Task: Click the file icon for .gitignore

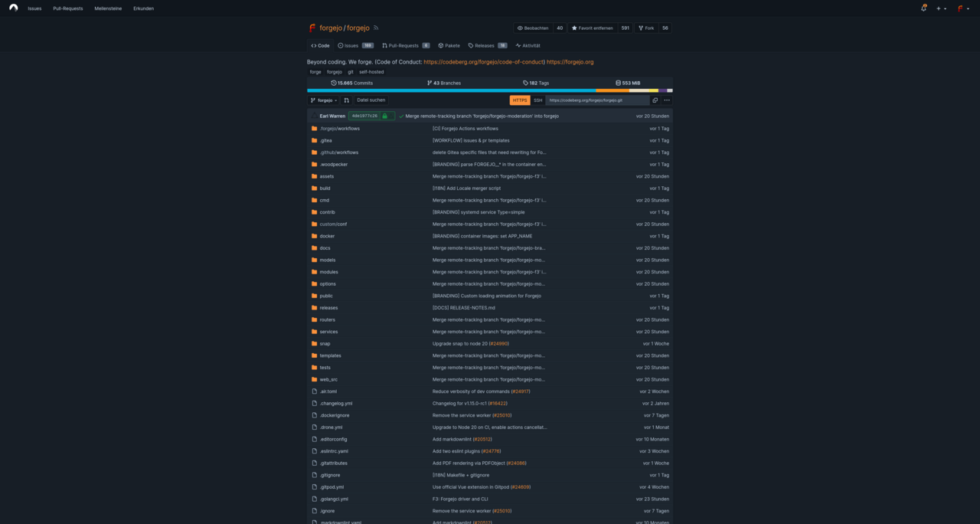Action: pos(314,475)
